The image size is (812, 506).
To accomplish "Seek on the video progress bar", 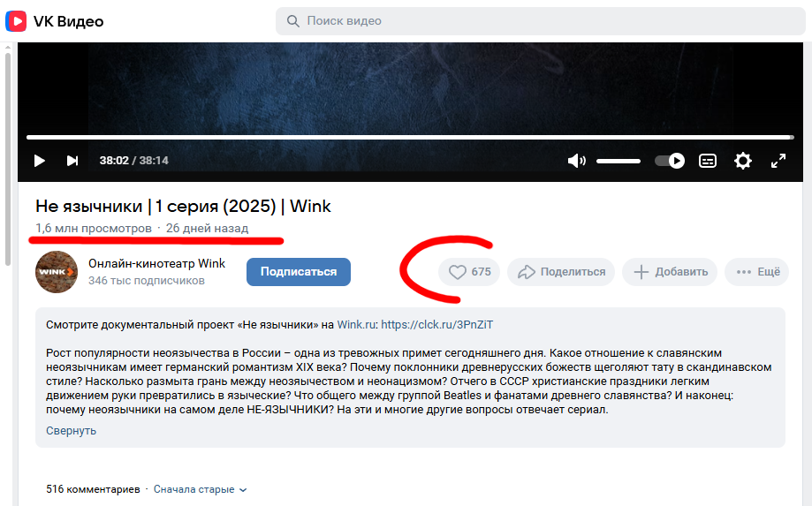I will (x=410, y=138).
